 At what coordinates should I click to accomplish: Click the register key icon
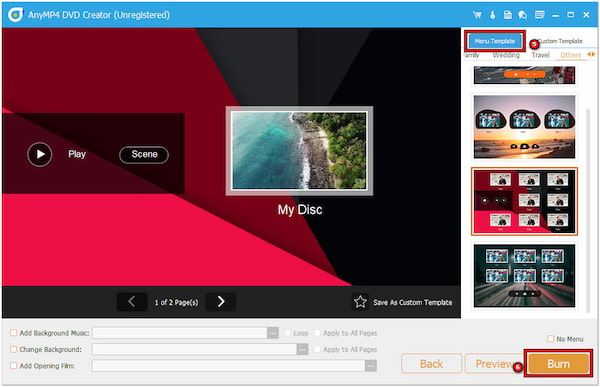coord(492,15)
